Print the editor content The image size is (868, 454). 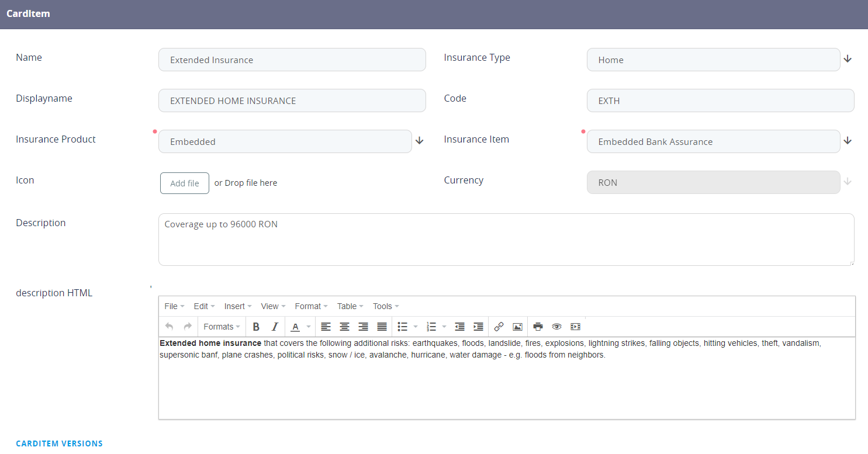point(538,327)
